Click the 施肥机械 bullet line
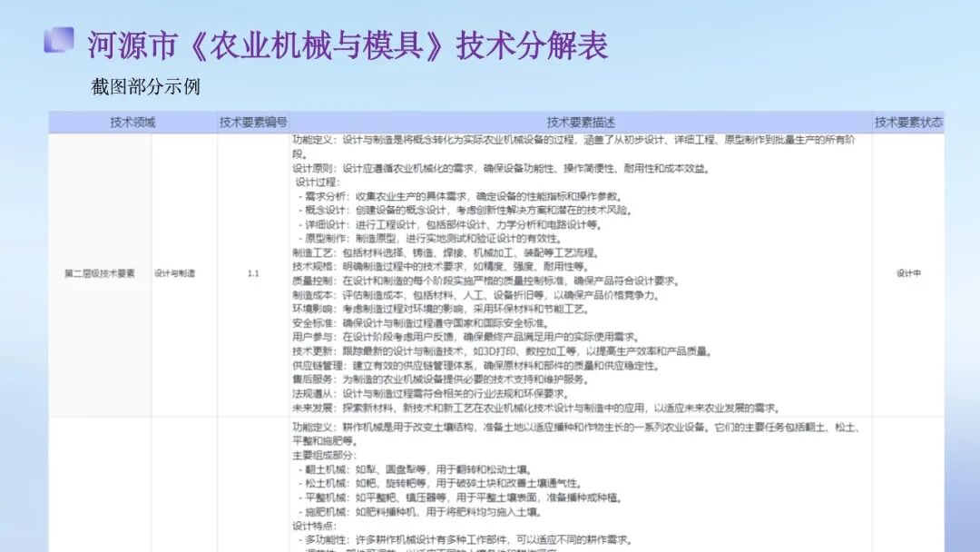This screenshot has width=980, height=552. tap(421, 512)
